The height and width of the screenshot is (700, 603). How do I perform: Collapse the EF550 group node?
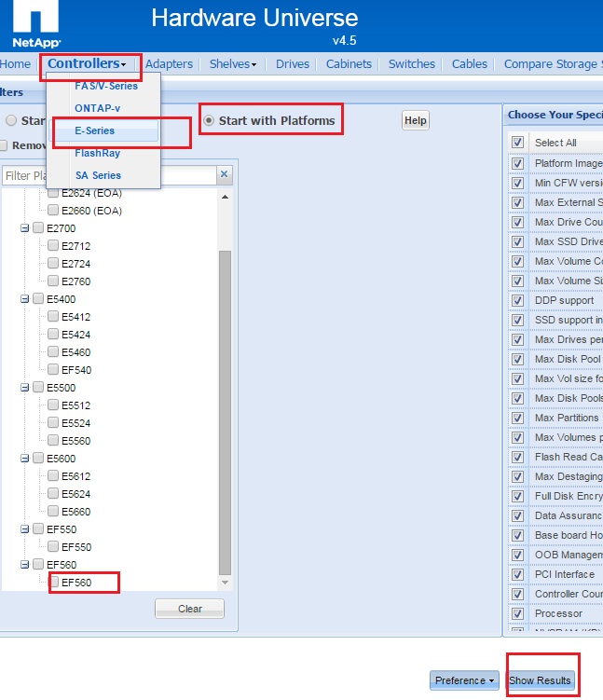(25, 529)
